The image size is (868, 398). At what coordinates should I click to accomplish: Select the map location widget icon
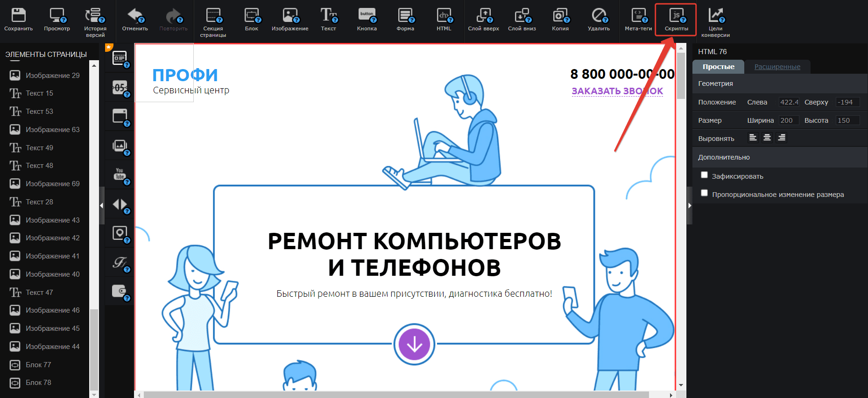coord(120,233)
